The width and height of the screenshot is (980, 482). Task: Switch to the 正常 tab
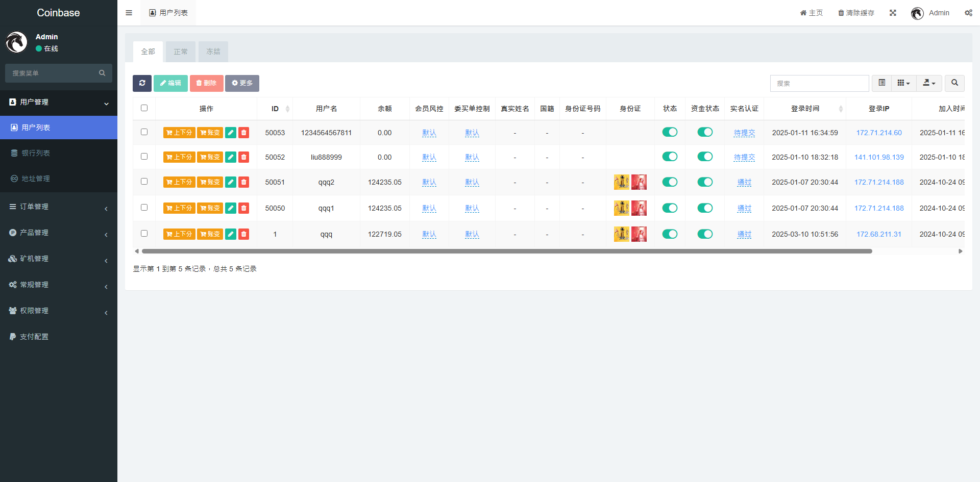[181, 52]
